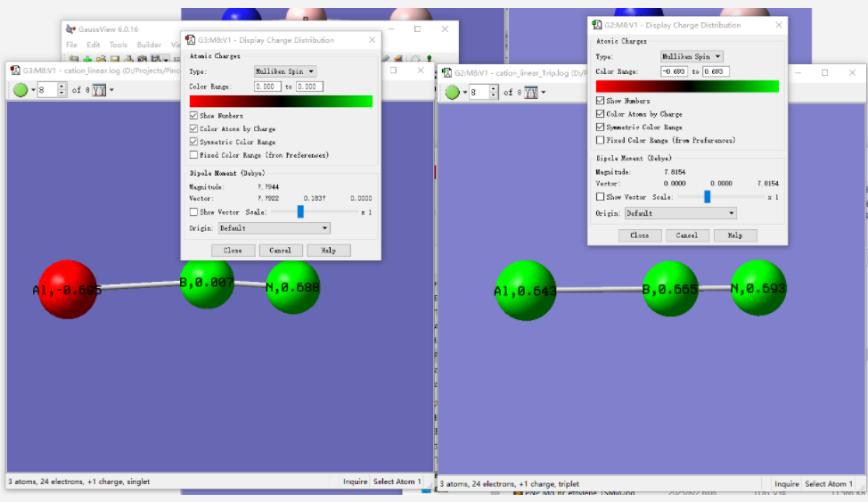The height and width of the screenshot is (502, 868).
Task: Click the Color Range minimum field in G2 dialog
Action: 673,71
